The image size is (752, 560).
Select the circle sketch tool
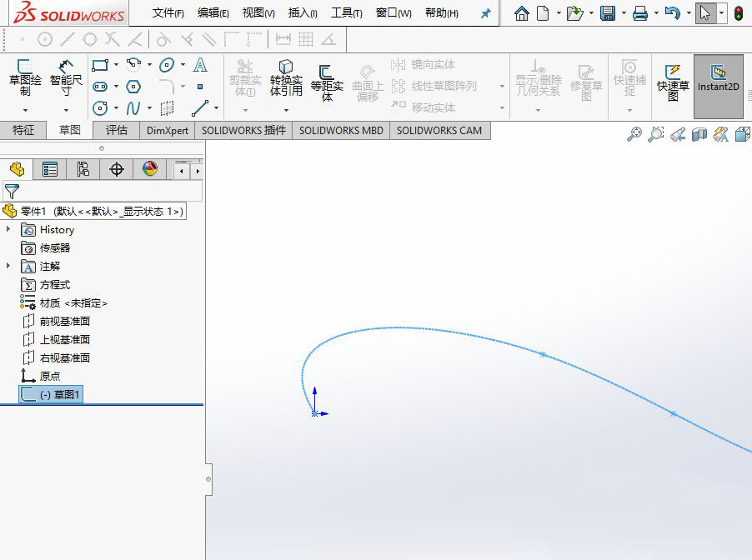point(100,107)
